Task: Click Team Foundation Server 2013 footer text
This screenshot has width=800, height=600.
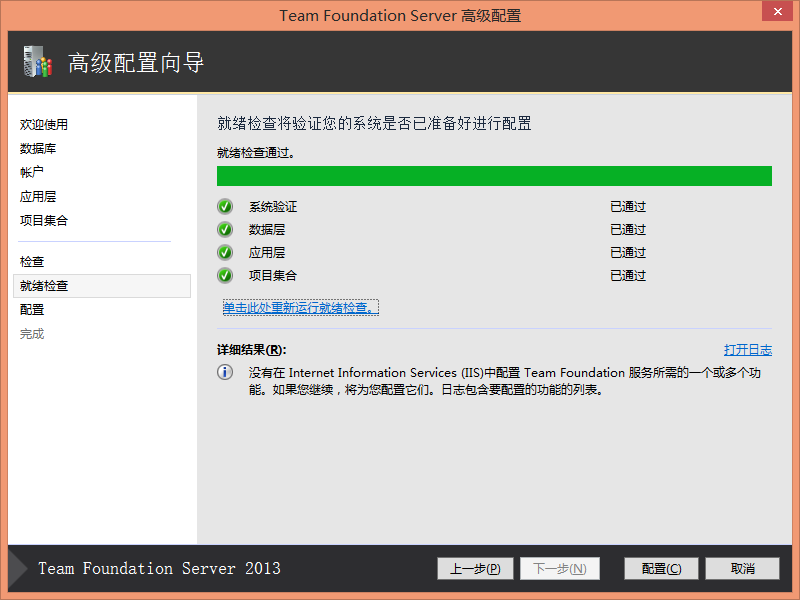Action: [159, 568]
